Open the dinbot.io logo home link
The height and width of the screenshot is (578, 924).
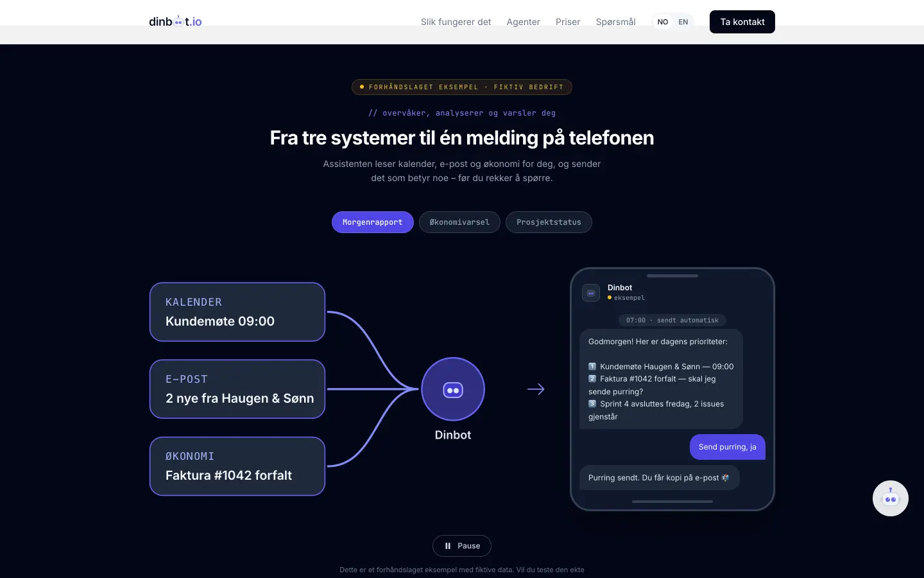(175, 22)
